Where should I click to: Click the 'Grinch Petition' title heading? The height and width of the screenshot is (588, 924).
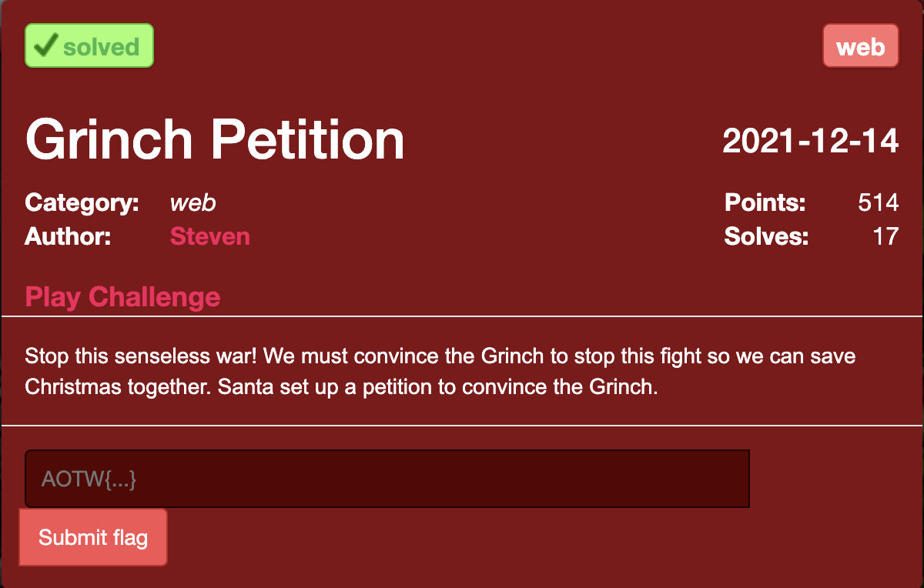(215, 140)
